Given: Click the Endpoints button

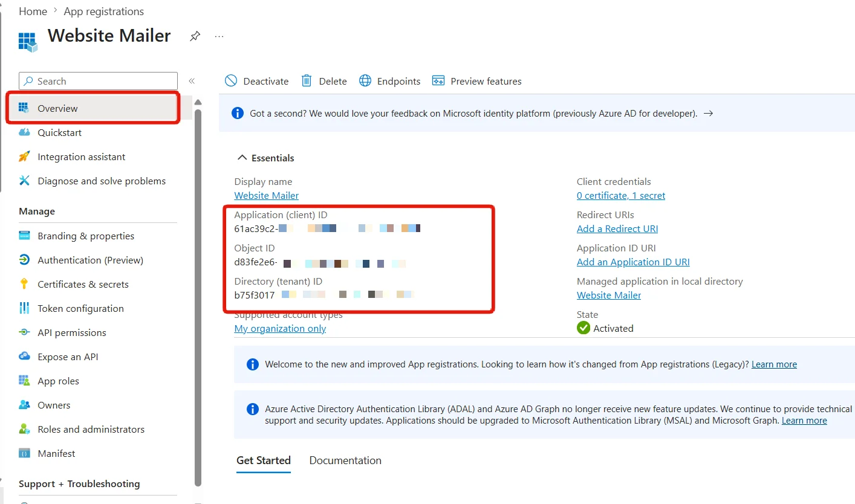Looking at the screenshot, I should [x=390, y=81].
